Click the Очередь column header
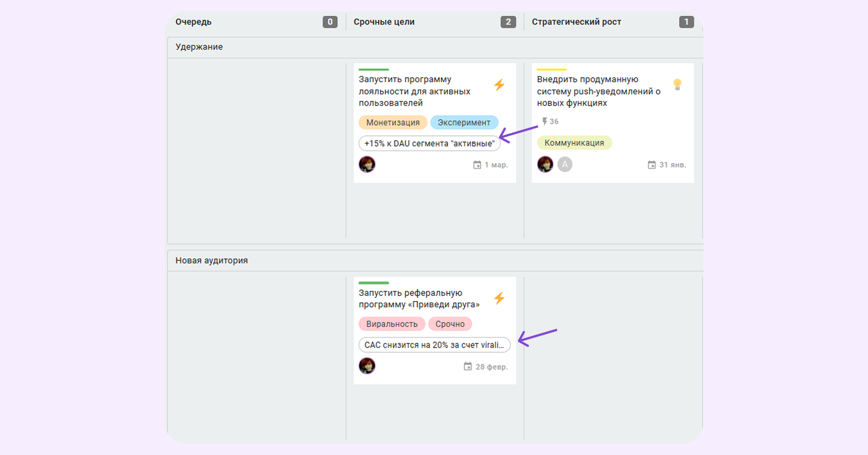 coord(194,22)
